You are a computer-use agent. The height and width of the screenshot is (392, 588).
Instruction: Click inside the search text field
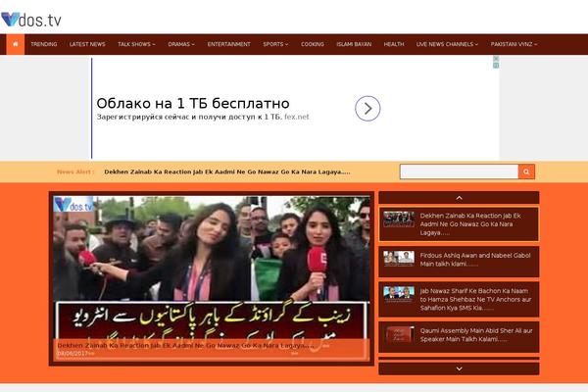coord(460,171)
